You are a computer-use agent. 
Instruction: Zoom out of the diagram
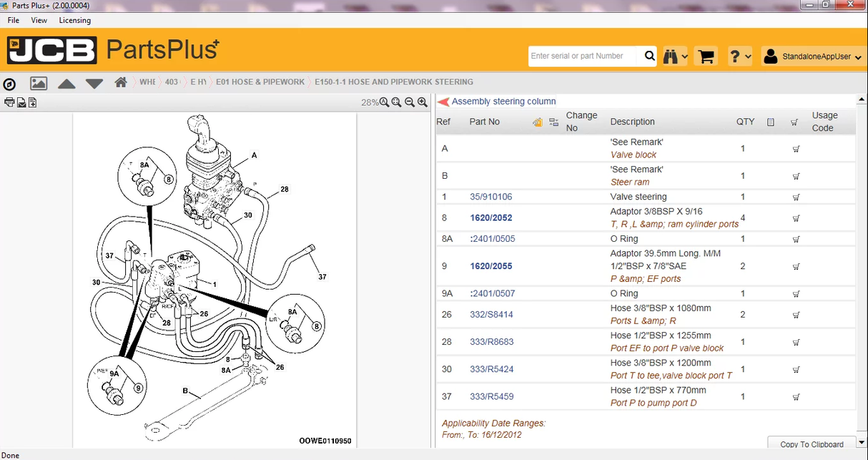410,102
